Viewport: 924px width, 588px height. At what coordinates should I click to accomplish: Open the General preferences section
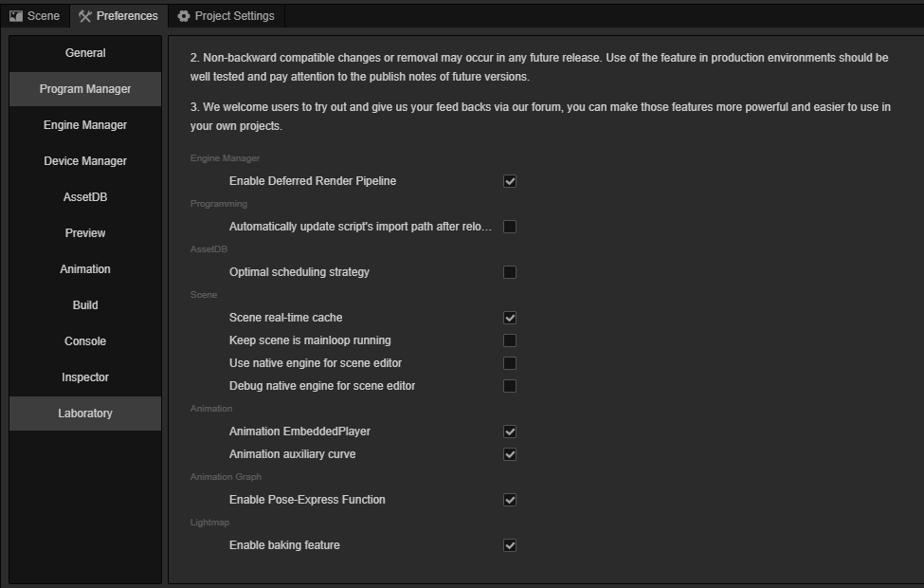[85, 53]
